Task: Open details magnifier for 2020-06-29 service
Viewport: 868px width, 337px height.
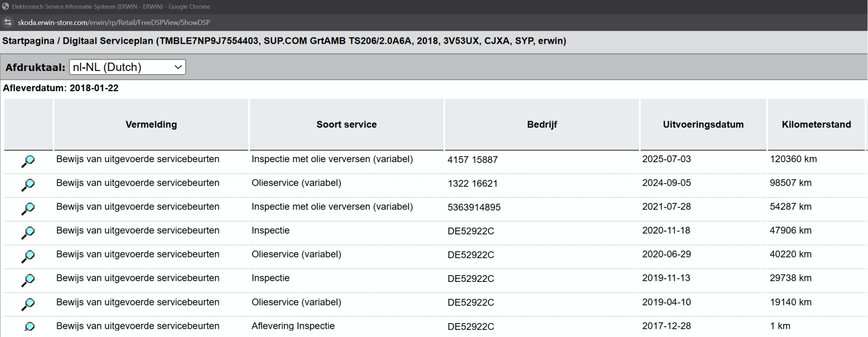Action: [x=28, y=257]
